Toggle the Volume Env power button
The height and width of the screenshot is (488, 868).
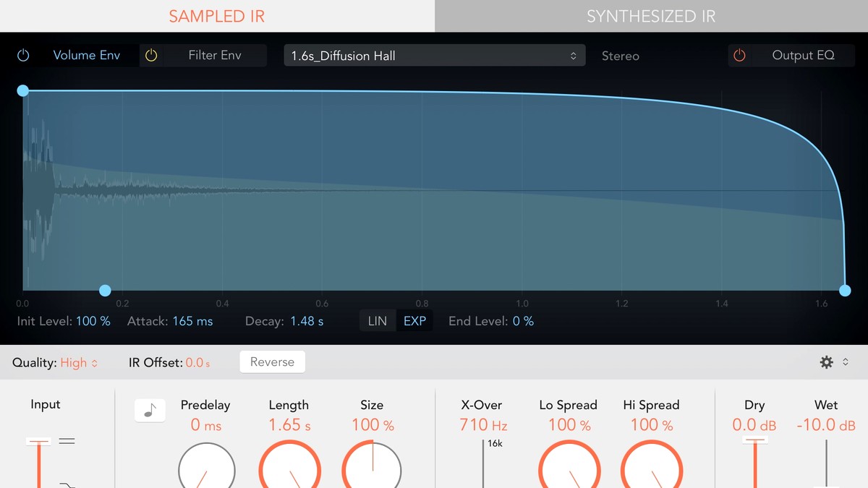[x=22, y=55]
